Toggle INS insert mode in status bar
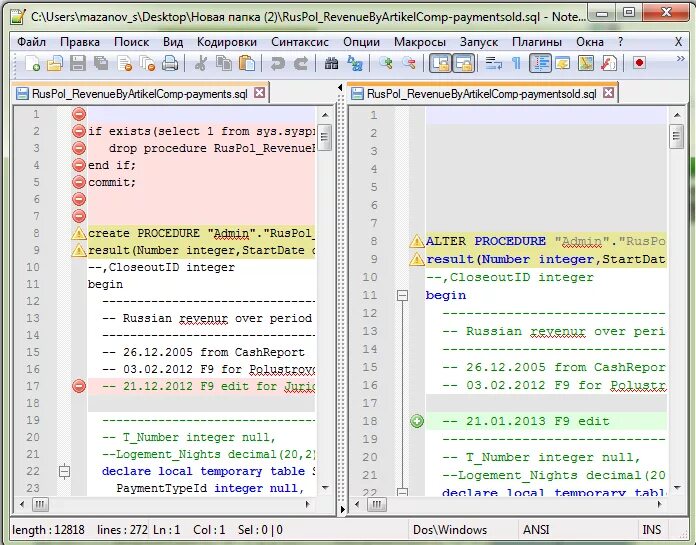 pyautogui.click(x=652, y=530)
